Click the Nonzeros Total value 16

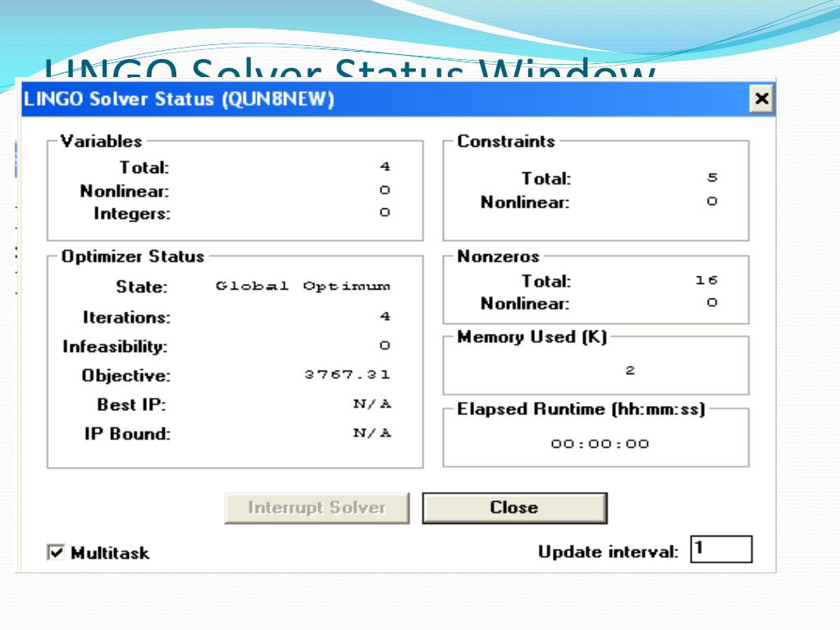click(x=706, y=281)
